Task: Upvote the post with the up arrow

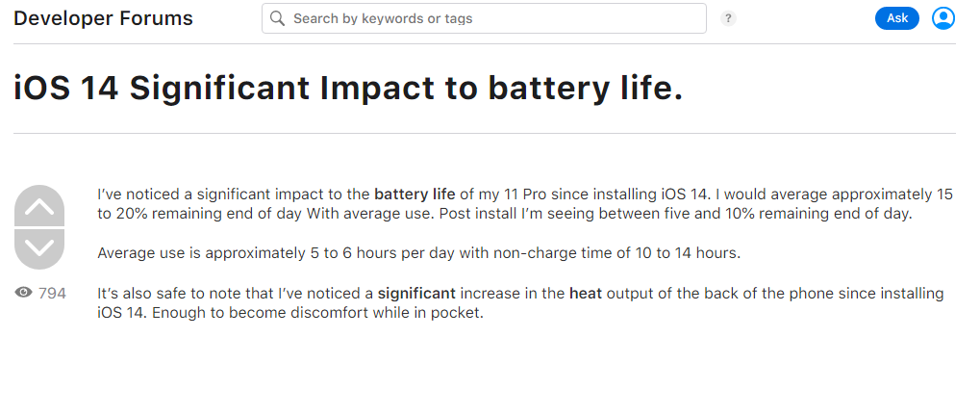Action: [x=39, y=206]
